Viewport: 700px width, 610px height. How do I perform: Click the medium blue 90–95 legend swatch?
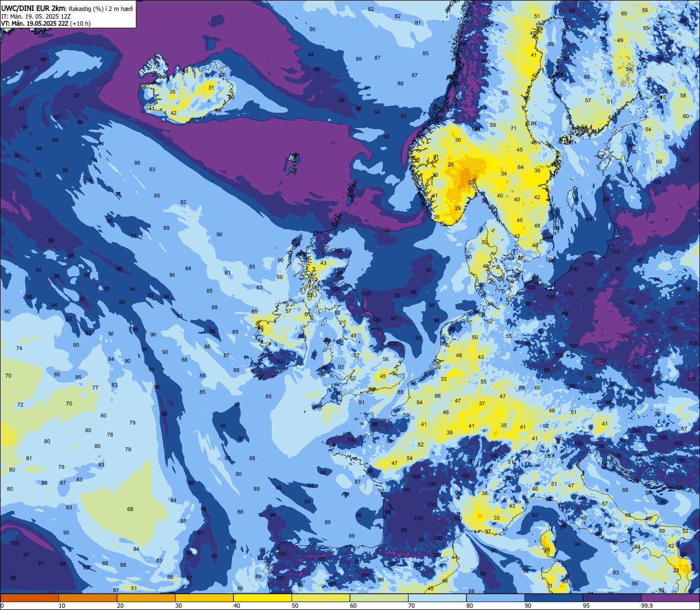[x=553, y=597]
